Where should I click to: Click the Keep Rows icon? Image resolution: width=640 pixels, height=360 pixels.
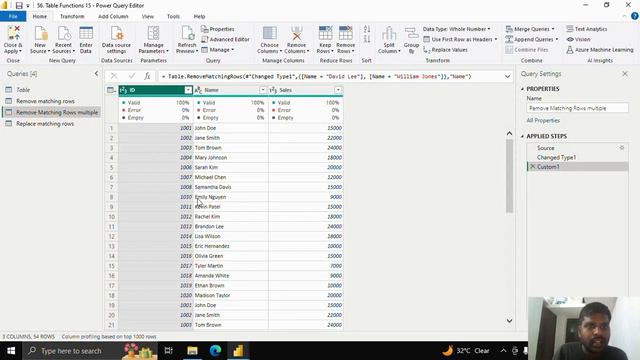325,33
